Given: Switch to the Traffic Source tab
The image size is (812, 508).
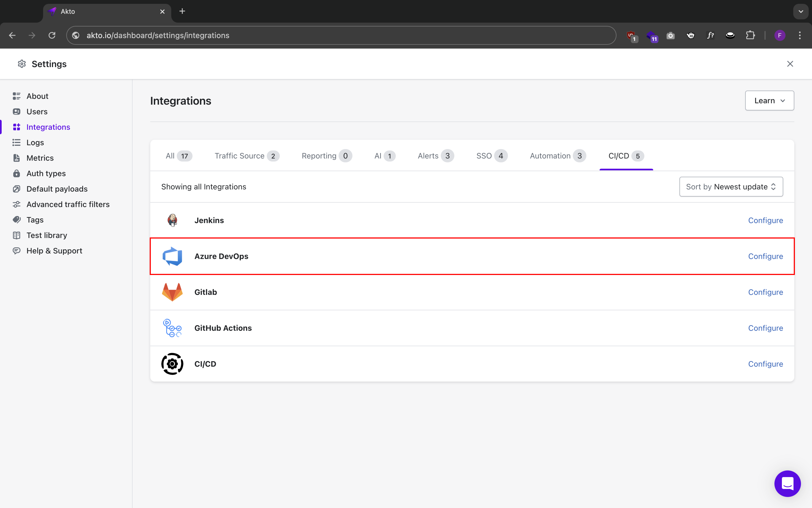Looking at the screenshot, I should (x=246, y=156).
